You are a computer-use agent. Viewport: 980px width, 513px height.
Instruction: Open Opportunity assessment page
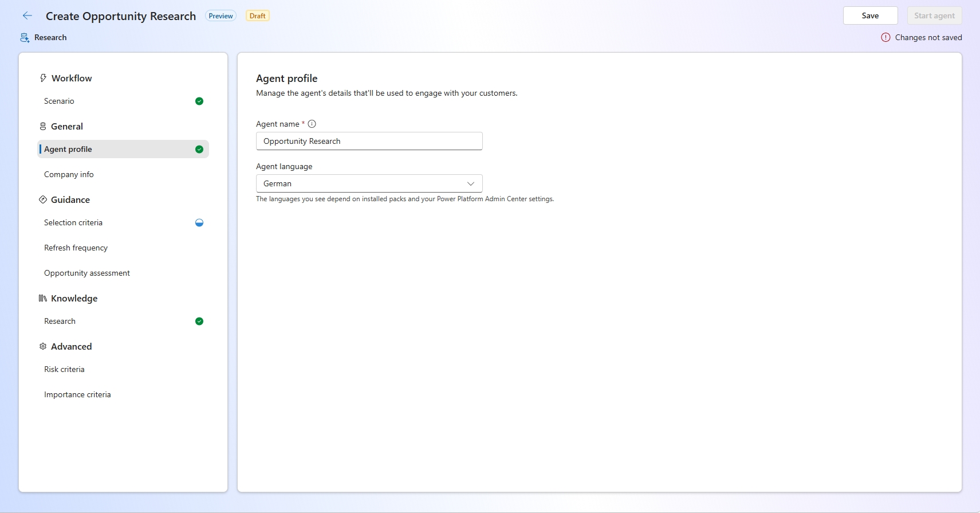123,273
